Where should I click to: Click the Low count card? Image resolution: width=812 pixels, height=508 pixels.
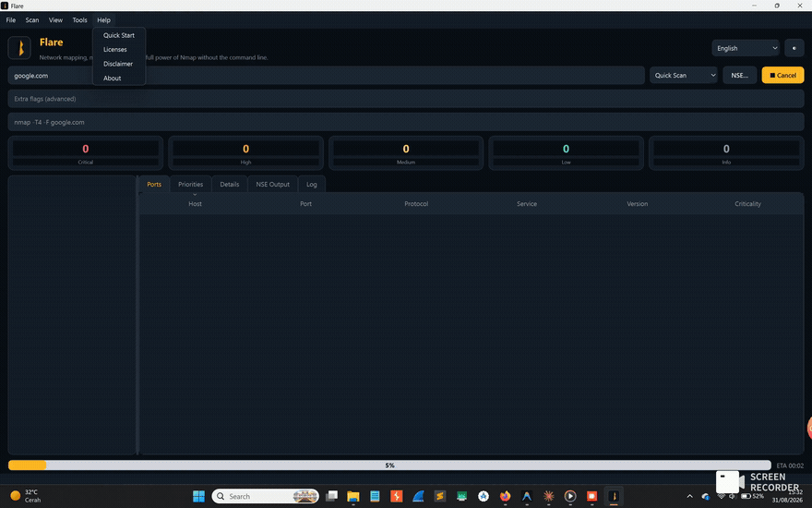[566, 153]
